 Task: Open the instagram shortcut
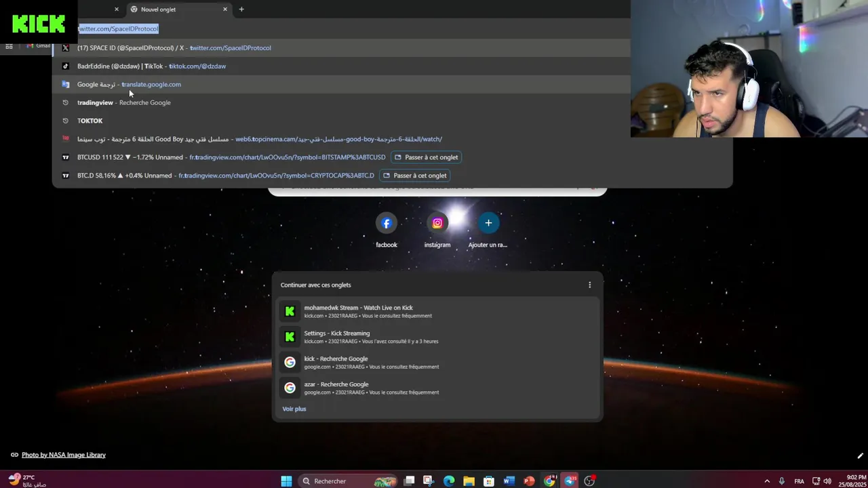[437, 230]
